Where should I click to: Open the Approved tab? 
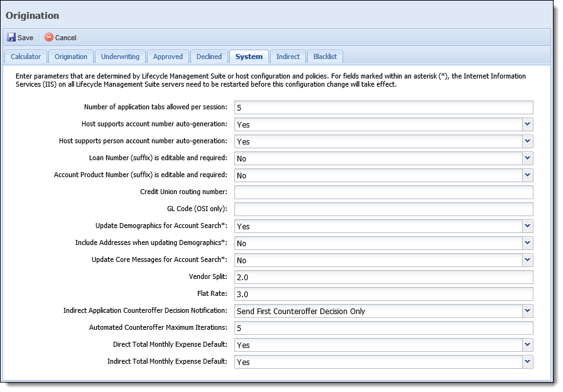168,57
